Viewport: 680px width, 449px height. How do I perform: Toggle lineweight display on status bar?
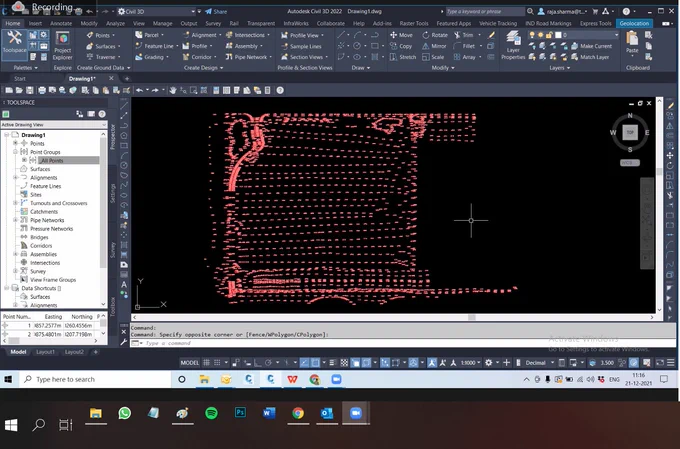pos(333,363)
